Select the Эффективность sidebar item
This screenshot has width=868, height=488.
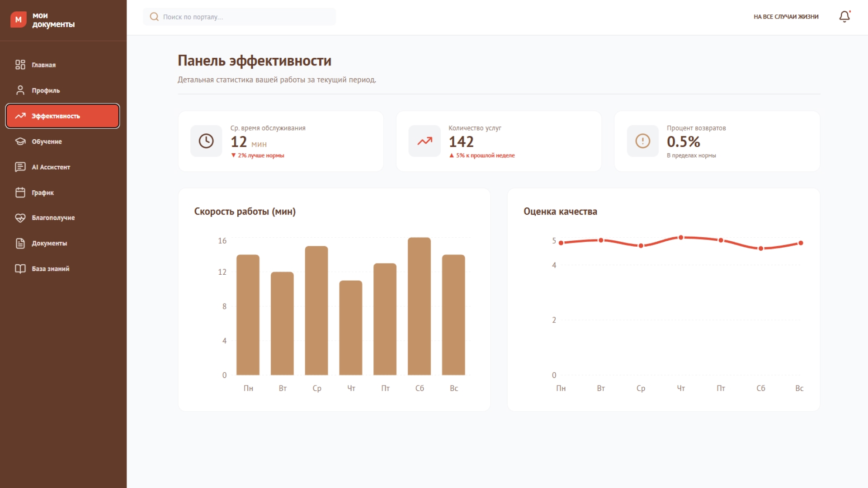coord(62,116)
